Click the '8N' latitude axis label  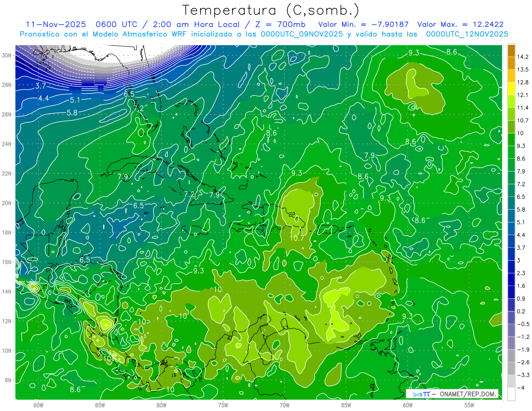click(8, 380)
